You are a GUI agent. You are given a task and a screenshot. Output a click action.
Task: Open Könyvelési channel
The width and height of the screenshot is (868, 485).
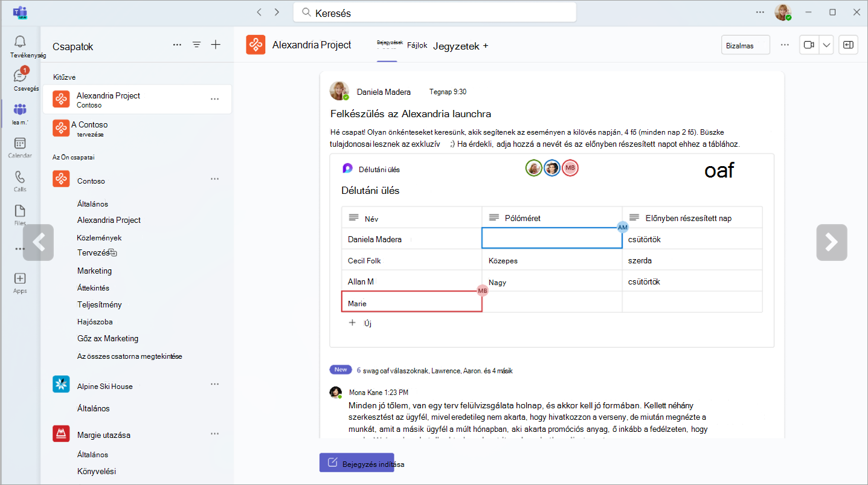(x=97, y=471)
